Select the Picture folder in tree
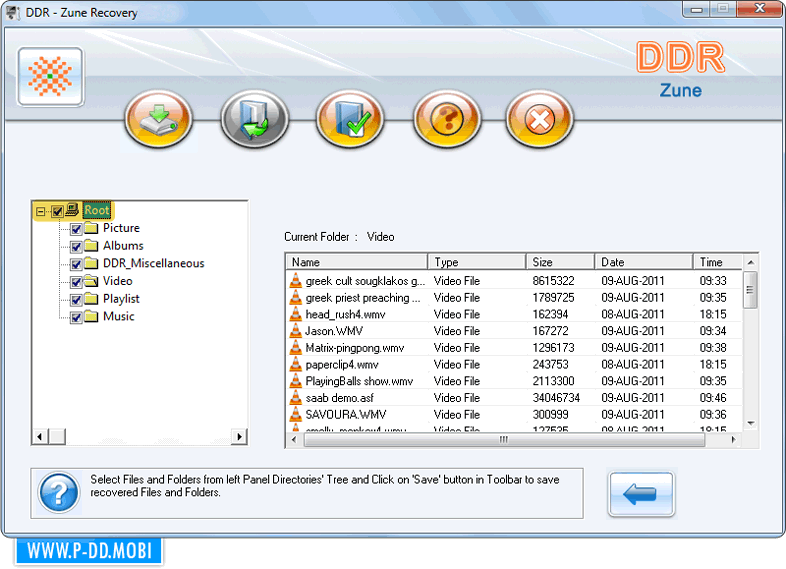 point(121,228)
